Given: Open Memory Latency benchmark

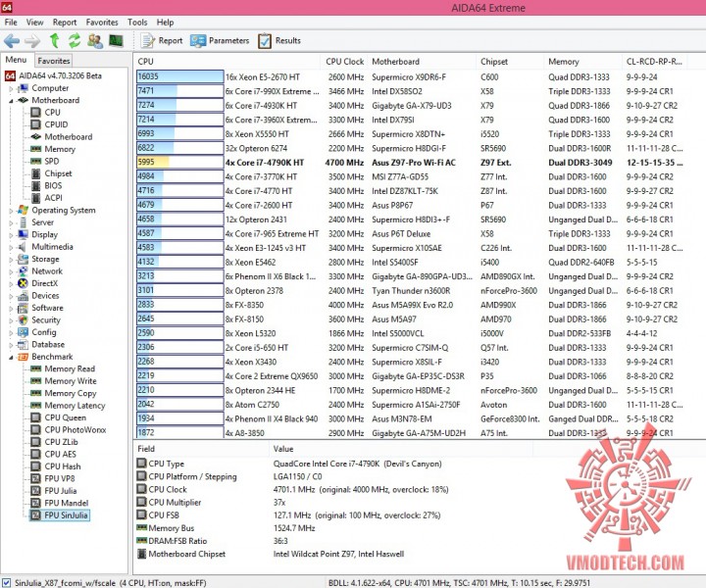Looking at the screenshot, I should [x=75, y=406].
